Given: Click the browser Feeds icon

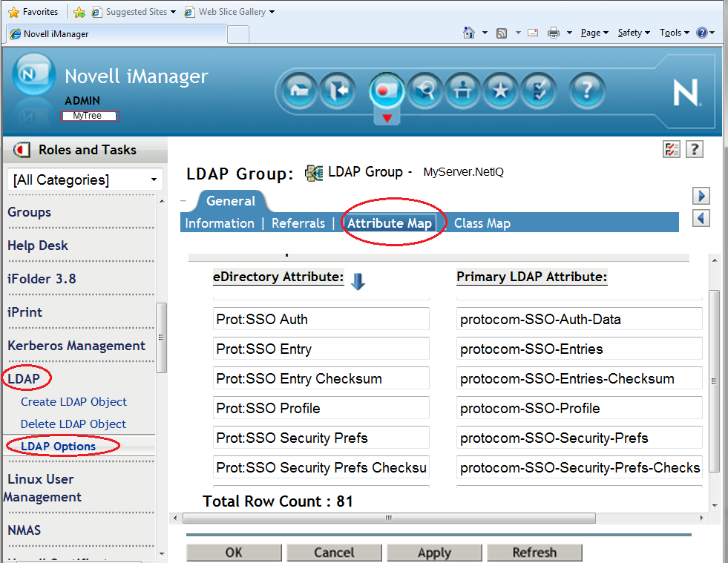Looking at the screenshot, I should coord(502,33).
